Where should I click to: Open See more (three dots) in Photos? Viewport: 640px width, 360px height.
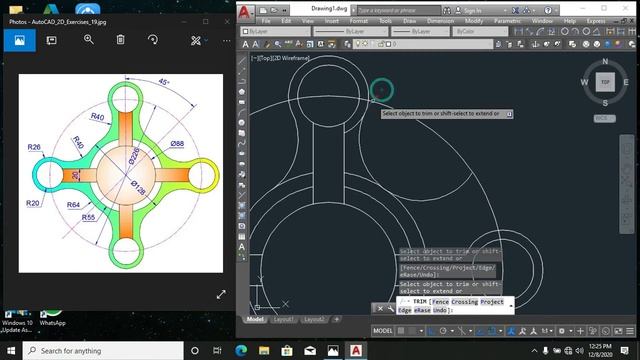227,40
